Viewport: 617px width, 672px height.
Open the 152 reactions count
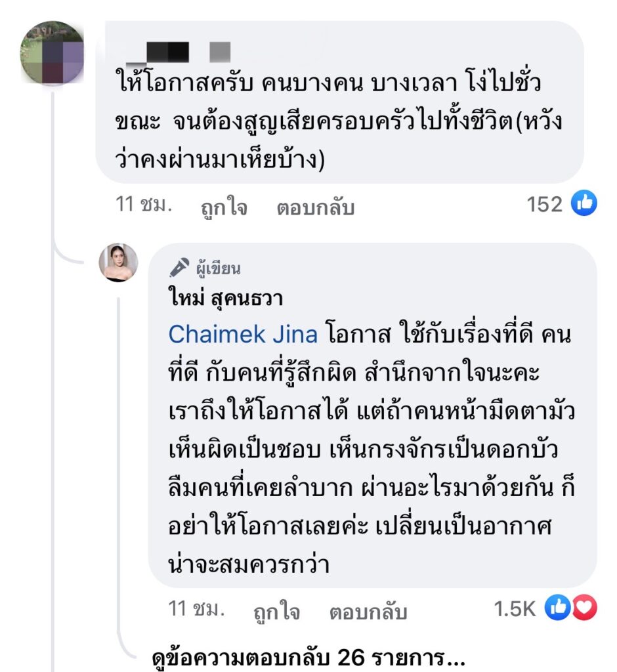pyautogui.click(x=545, y=205)
